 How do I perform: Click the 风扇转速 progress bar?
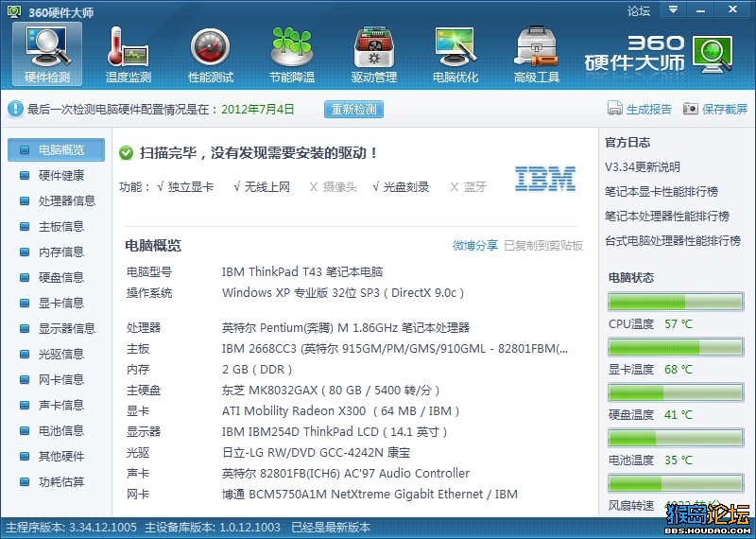pyautogui.click(x=676, y=483)
